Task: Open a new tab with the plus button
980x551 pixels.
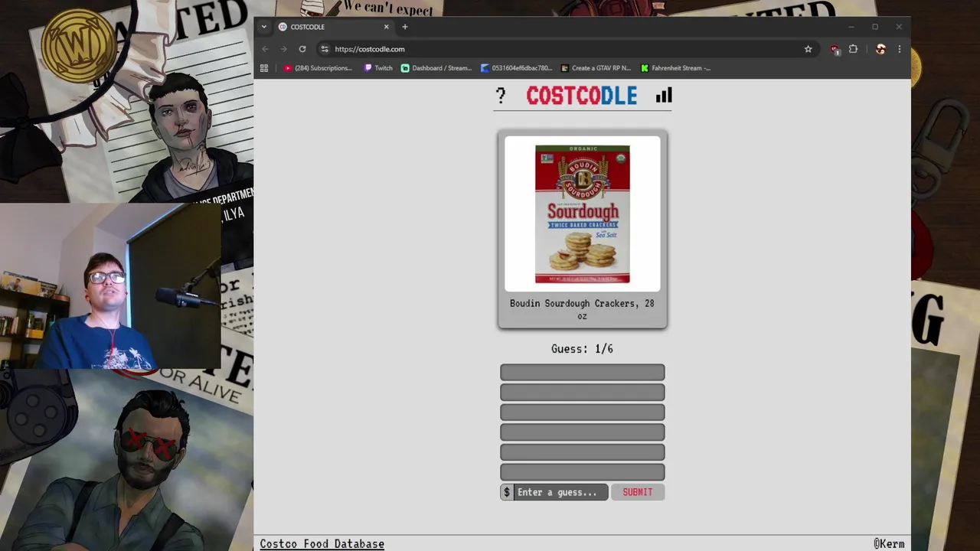Action: [x=405, y=27]
